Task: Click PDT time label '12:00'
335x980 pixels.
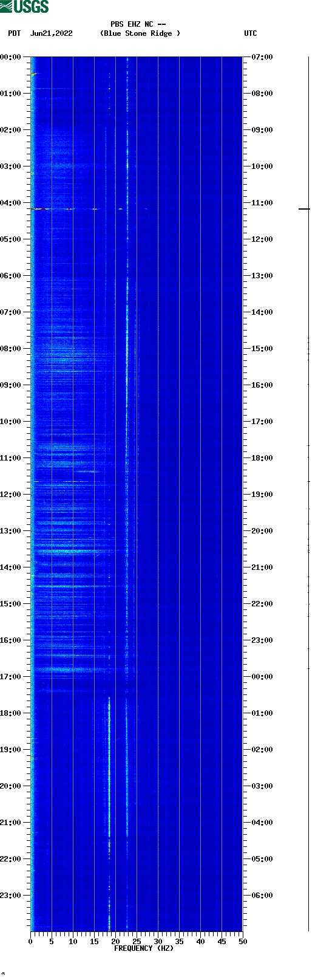Action: [x=10, y=495]
